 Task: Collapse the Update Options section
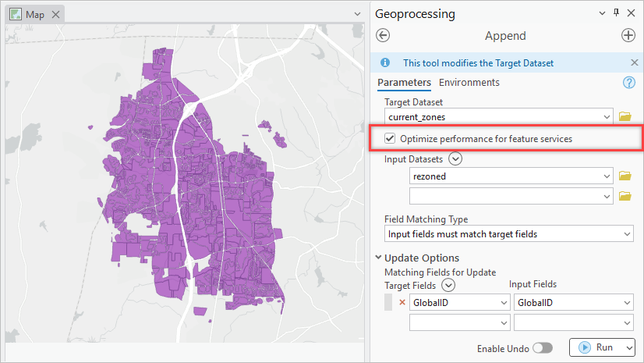pyautogui.click(x=379, y=258)
